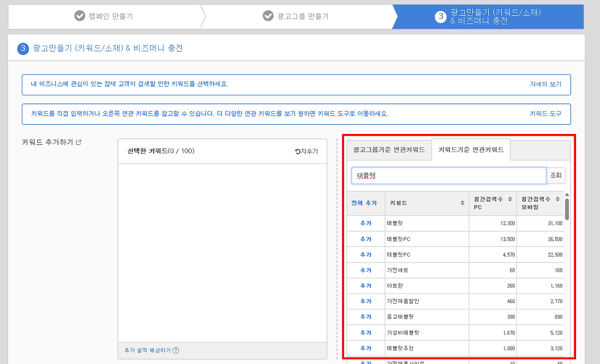Add keyword 가전세트 via 추가
This screenshot has width=600, height=364.
point(366,270)
